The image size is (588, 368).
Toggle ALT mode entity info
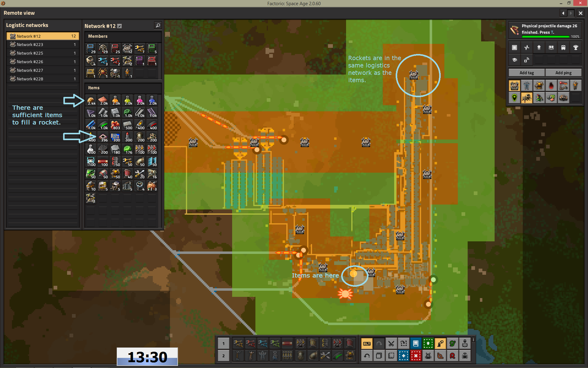tap(367, 343)
